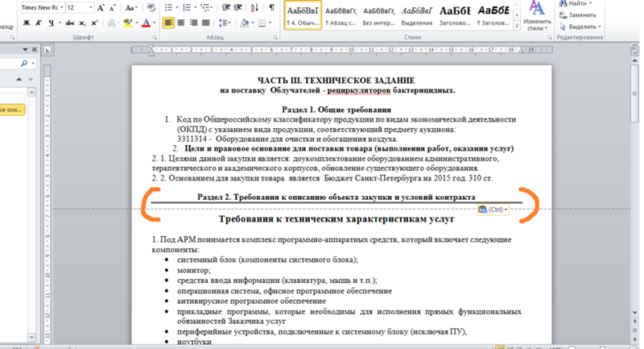Screen dimensions: 644x349
Task: Open the Выделить dropdown
Action: click(x=580, y=27)
